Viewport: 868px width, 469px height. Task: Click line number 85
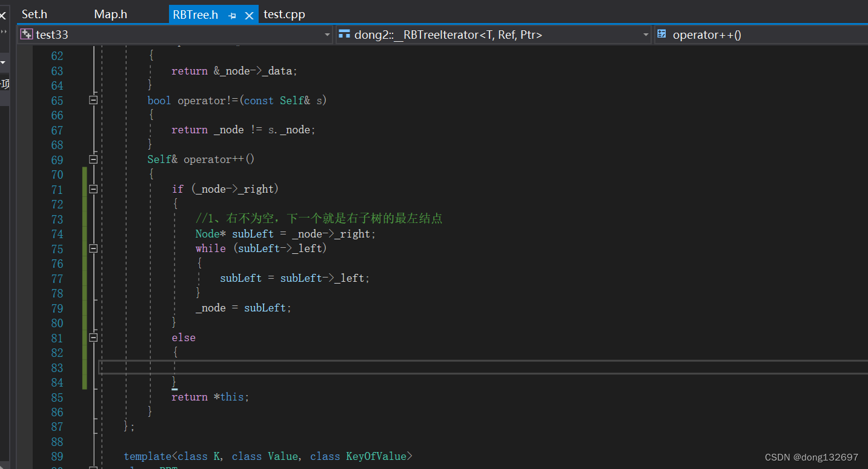[x=57, y=397]
